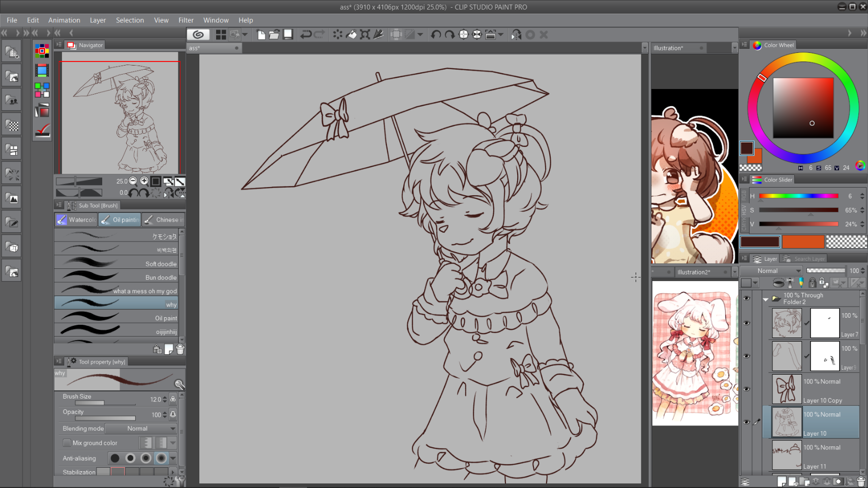The height and width of the screenshot is (488, 868).
Task: Enable Mix ground color checkbox
Action: click(67, 443)
